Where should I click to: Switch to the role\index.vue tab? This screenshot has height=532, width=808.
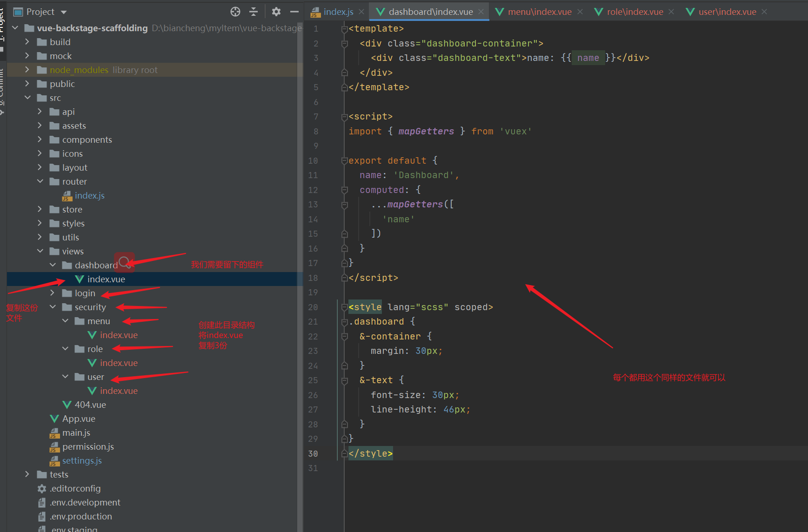(629, 12)
